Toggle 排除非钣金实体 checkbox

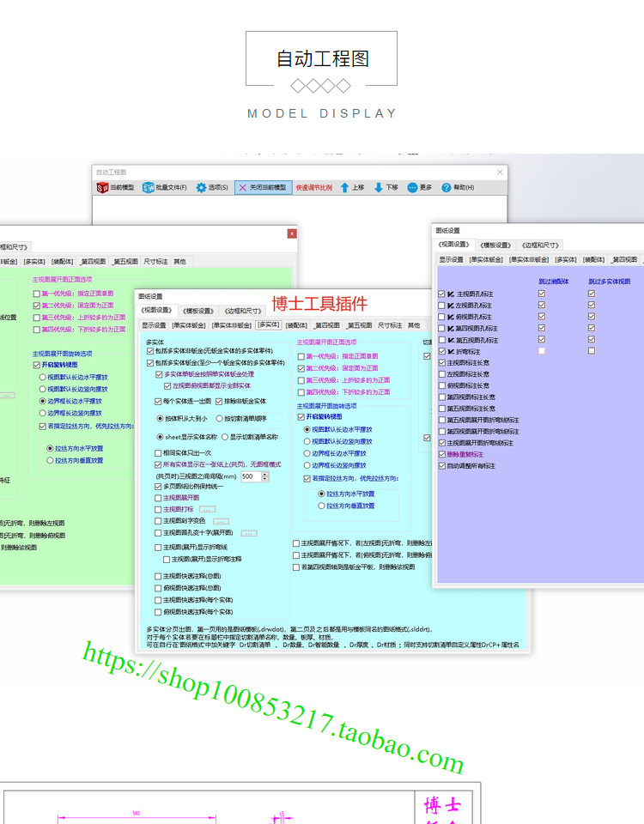click(x=219, y=402)
